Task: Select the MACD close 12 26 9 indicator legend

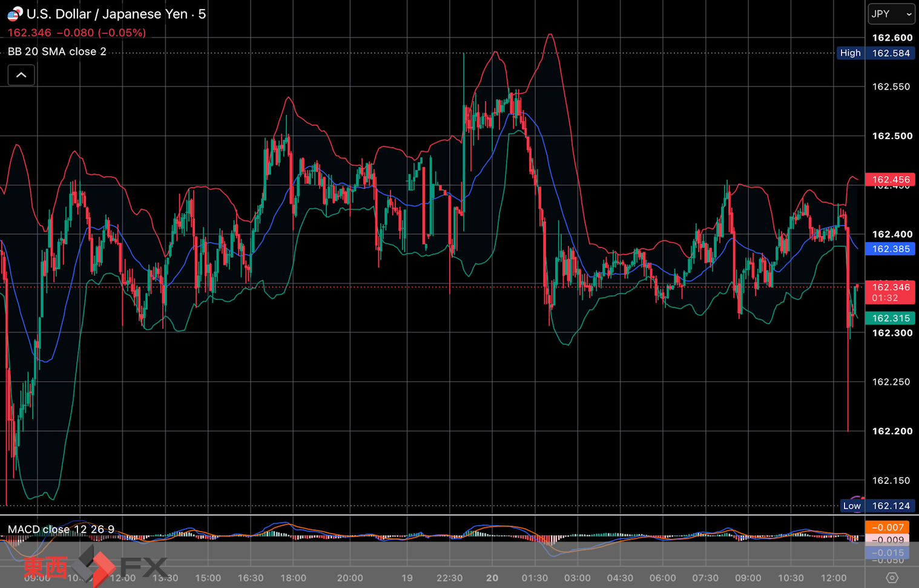Action: click(x=61, y=529)
